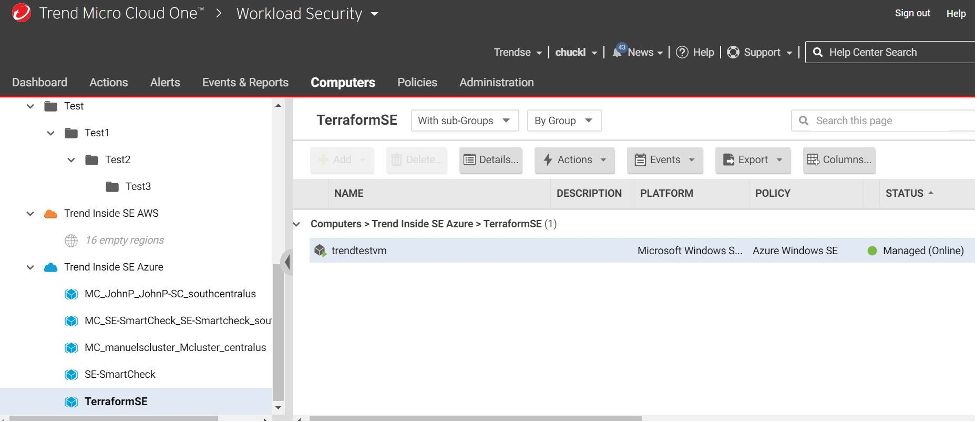977x422 pixels.
Task: Click the Search this page field
Action: (884, 120)
